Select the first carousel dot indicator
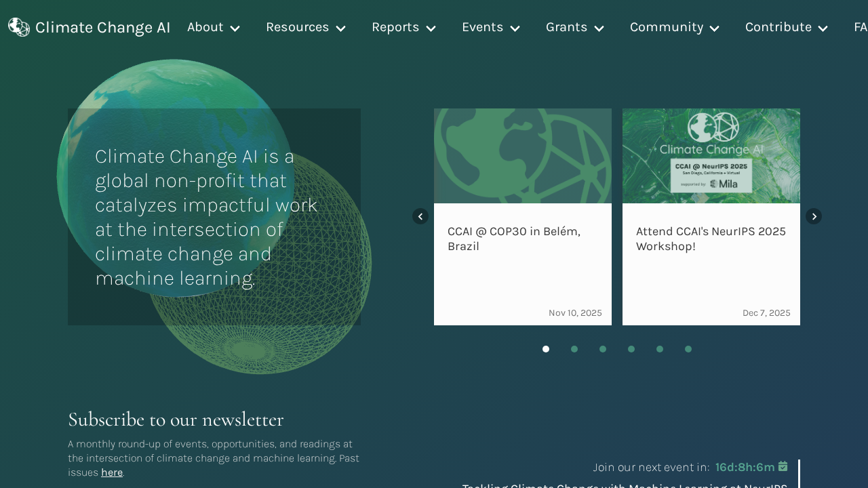 click(546, 349)
